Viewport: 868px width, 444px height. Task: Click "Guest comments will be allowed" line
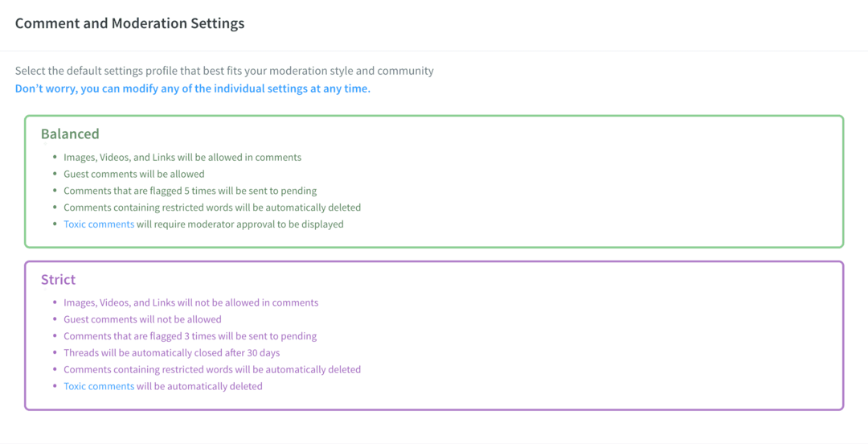[134, 174]
